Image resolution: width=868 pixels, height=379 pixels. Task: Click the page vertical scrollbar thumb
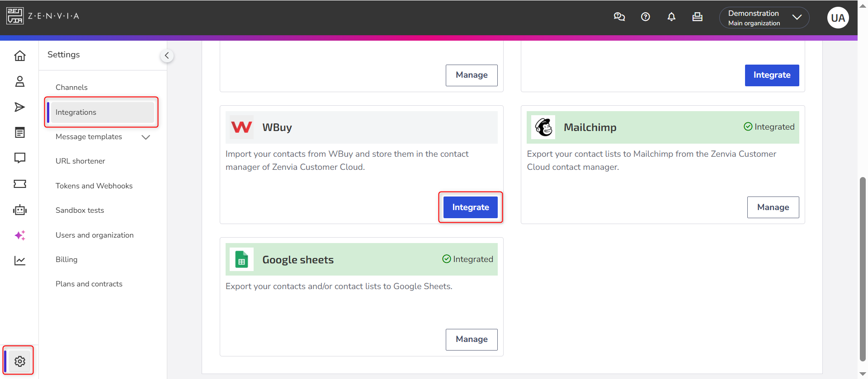[x=863, y=269]
